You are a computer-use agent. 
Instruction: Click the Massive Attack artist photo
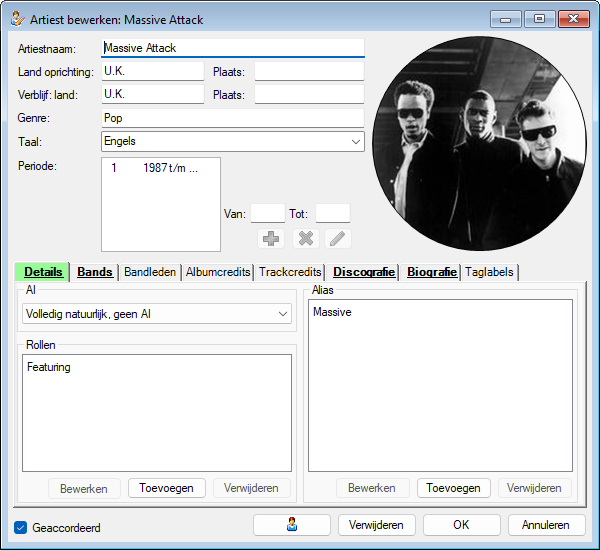[x=479, y=144]
